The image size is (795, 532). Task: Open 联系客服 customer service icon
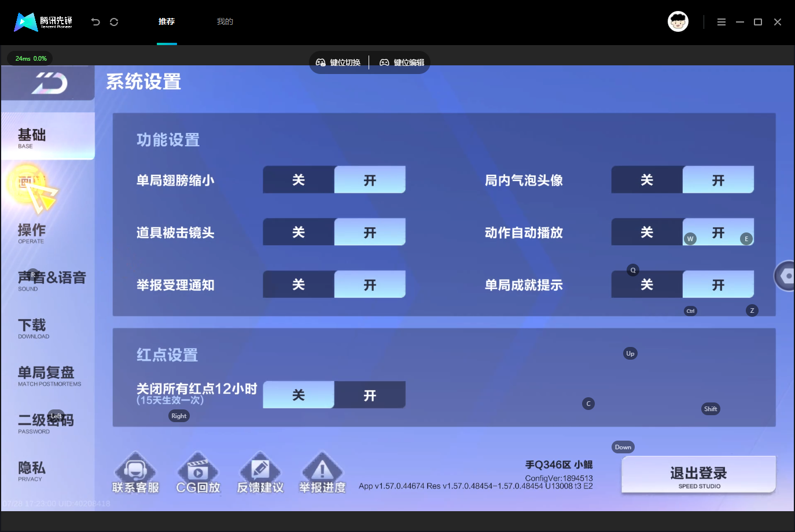point(135,473)
